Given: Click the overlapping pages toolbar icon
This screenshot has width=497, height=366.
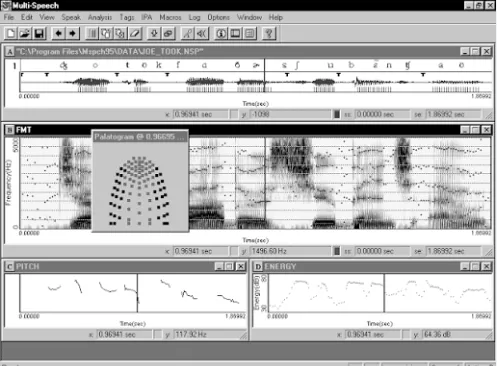Looking at the screenshot, I should (121, 33).
